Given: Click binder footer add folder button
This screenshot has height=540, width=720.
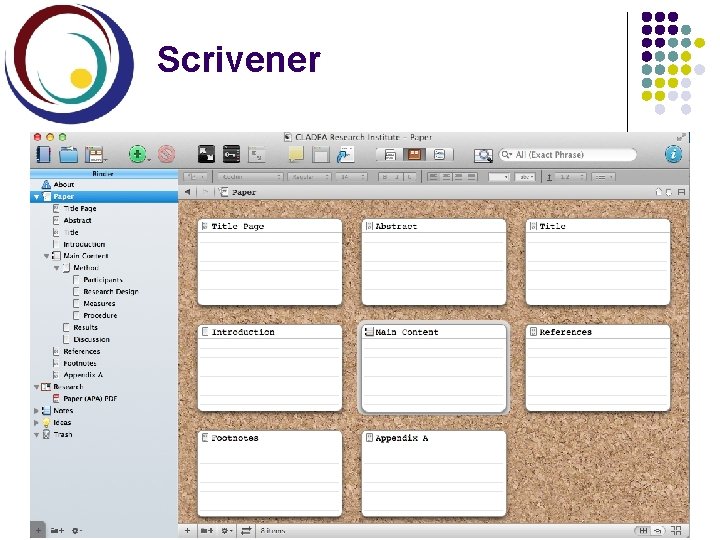Looking at the screenshot, I should pos(57,531).
